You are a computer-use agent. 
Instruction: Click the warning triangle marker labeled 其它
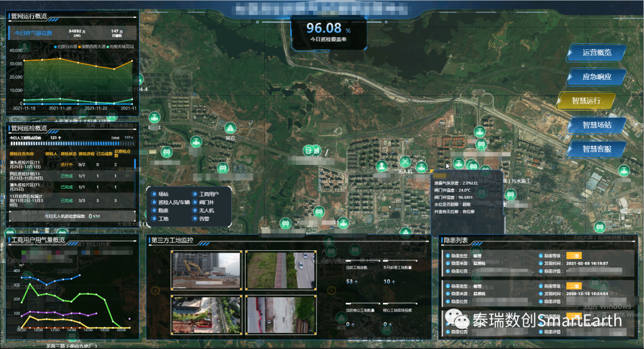click(x=230, y=129)
